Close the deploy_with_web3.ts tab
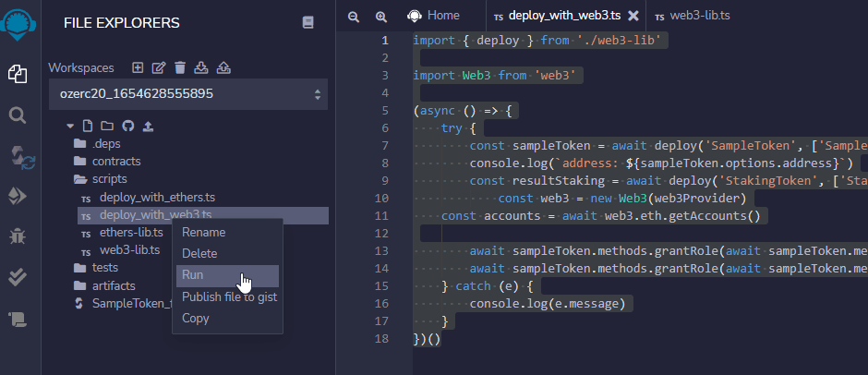Screen dimensions: 868x375 click(x=633, y=16)
